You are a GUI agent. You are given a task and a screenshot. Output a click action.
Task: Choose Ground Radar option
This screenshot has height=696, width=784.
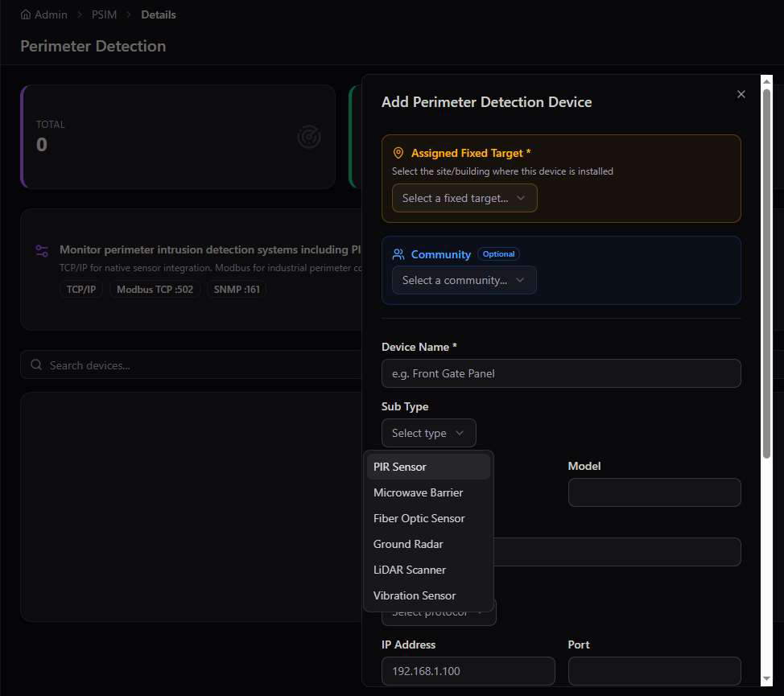(x=428, y=544)
